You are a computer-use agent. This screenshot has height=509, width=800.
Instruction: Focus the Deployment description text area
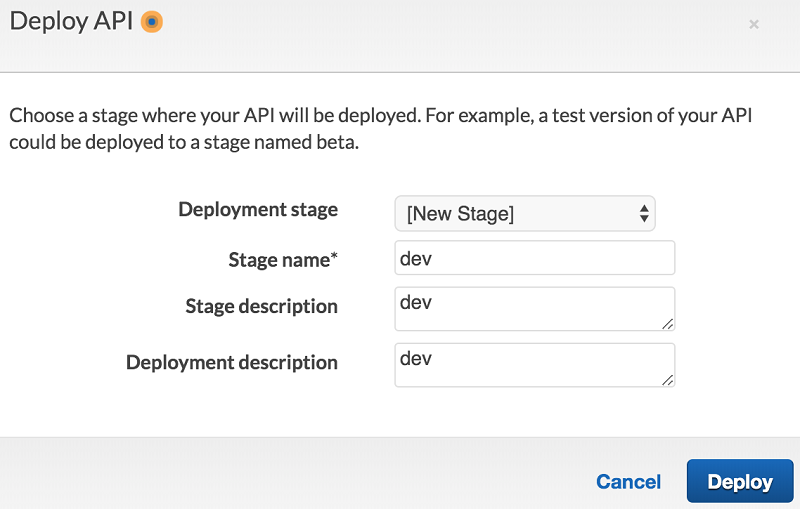535,364
